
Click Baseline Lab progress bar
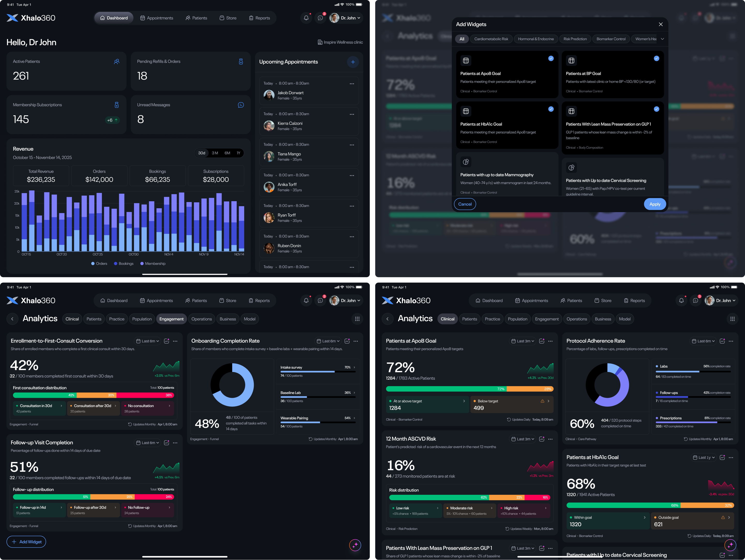[x=318, y=397]
